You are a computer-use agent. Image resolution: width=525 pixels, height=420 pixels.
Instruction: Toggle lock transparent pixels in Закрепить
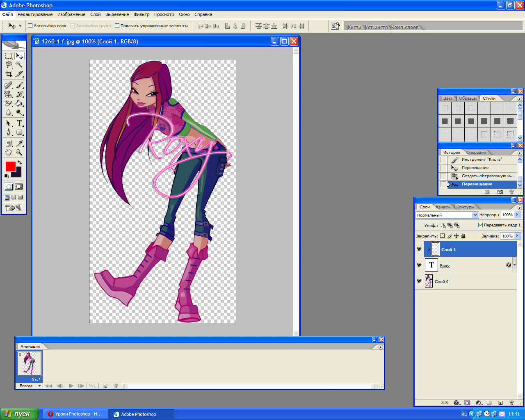point(442,236)
